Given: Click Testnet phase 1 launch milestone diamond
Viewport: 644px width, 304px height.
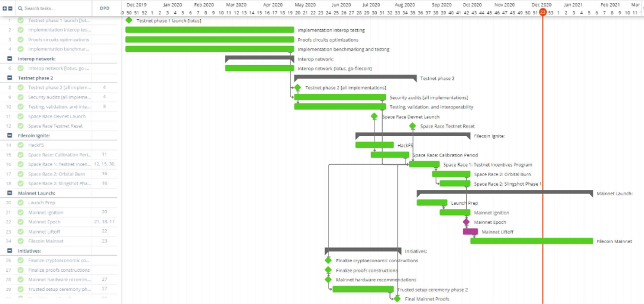Looking at the screenshot, I should (129, 20).
